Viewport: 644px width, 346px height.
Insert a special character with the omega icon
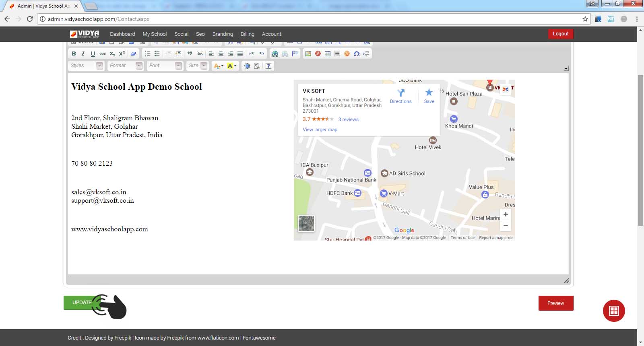[x=357, y=54]
